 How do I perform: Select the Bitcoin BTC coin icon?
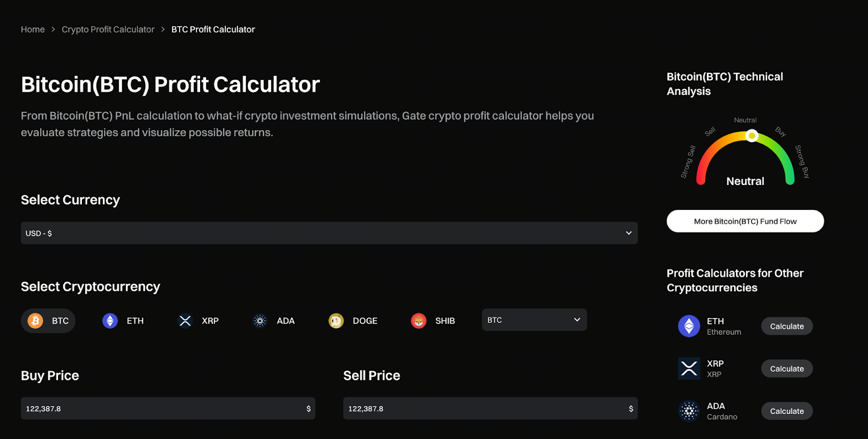36,321
